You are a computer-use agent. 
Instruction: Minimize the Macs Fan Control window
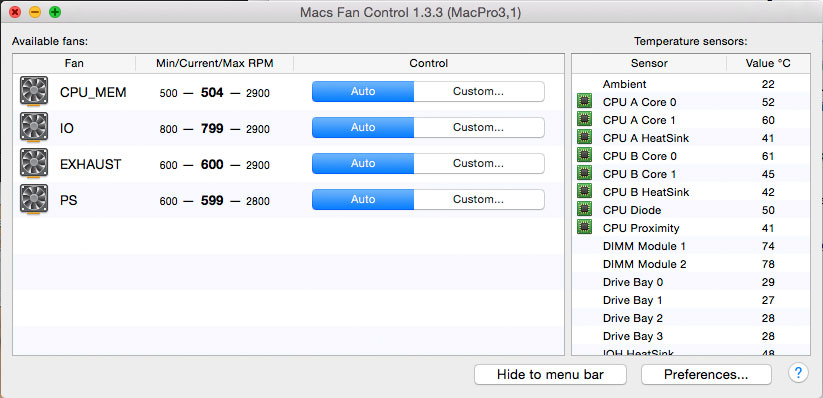pos(35,12)
